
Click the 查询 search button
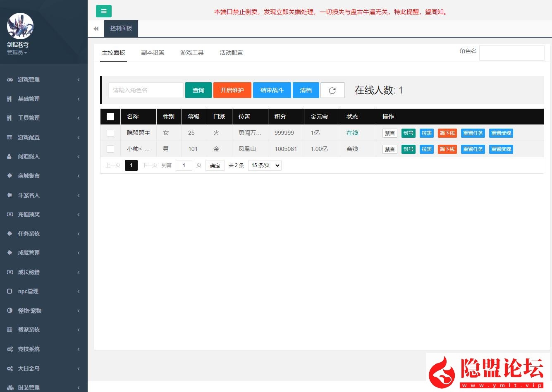[x=198, y=90]
